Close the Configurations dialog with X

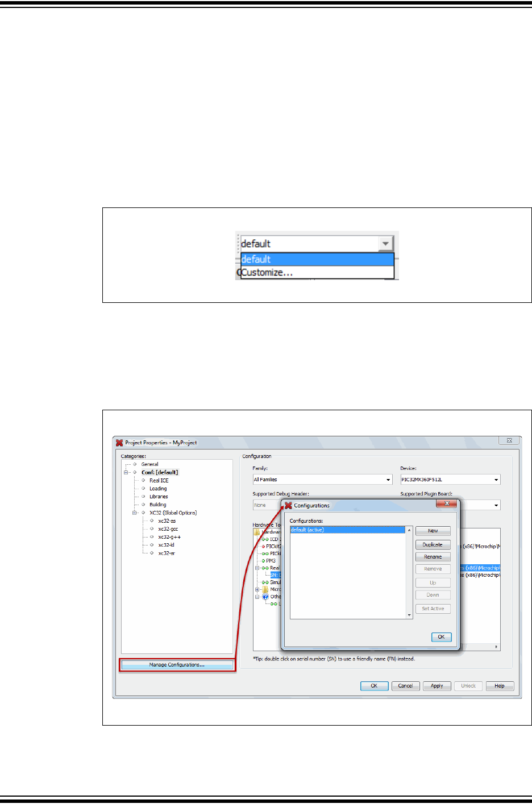coord(447,503)
